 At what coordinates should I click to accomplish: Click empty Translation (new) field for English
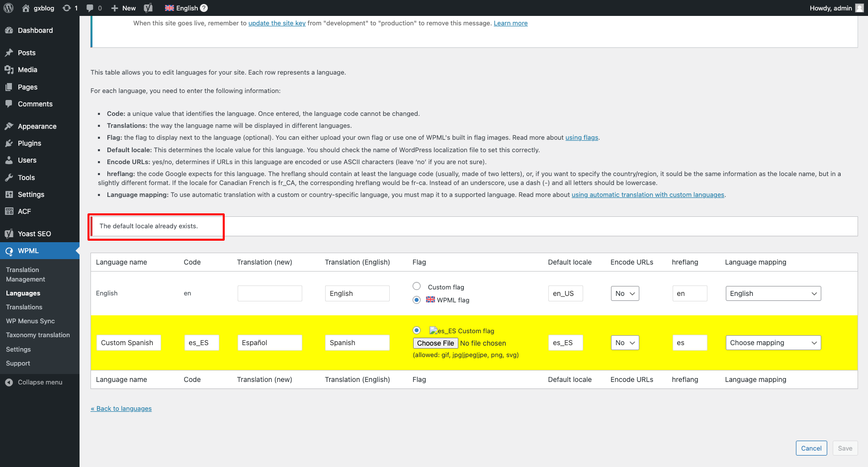coord(269,293)
